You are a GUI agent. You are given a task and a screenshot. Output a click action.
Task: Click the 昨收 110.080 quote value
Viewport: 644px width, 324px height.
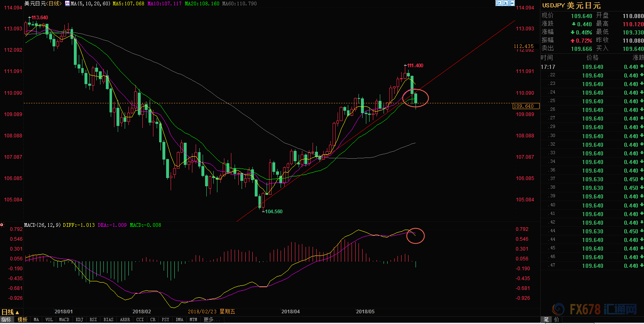point(633,41)
